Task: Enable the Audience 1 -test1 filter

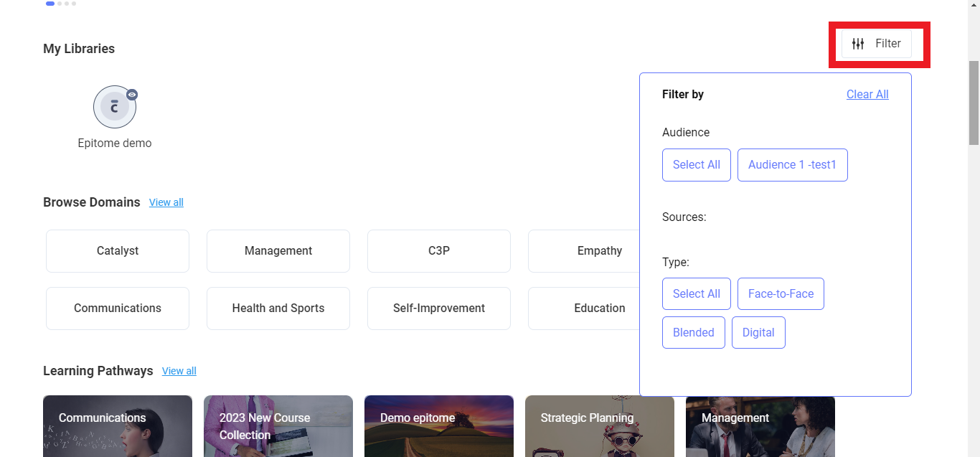Action: tap(792, 164)
